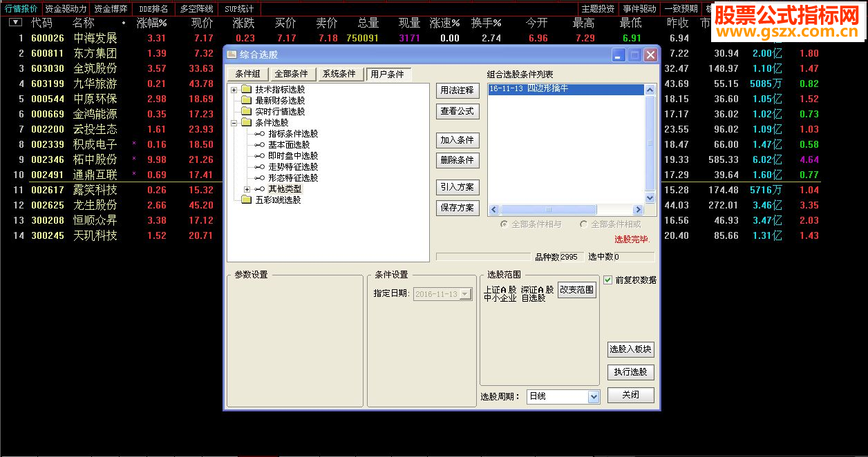Click the 基本面选股 formula node icon

pyautogui.click(x=260, y=145)
